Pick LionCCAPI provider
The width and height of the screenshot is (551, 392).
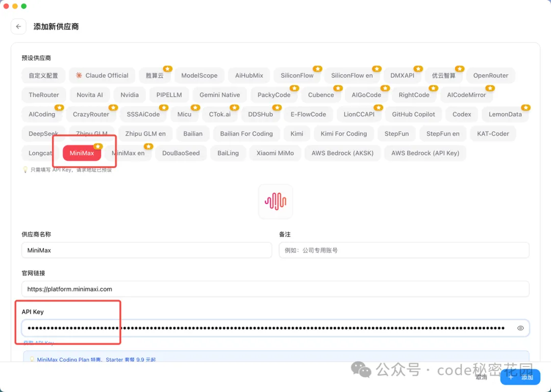point(359,114)
